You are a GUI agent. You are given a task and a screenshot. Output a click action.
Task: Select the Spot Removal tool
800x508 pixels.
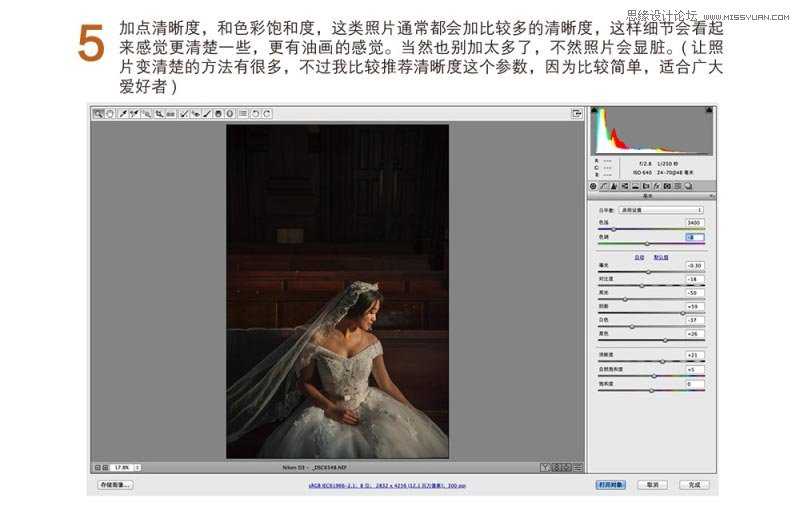pos(184,114)
